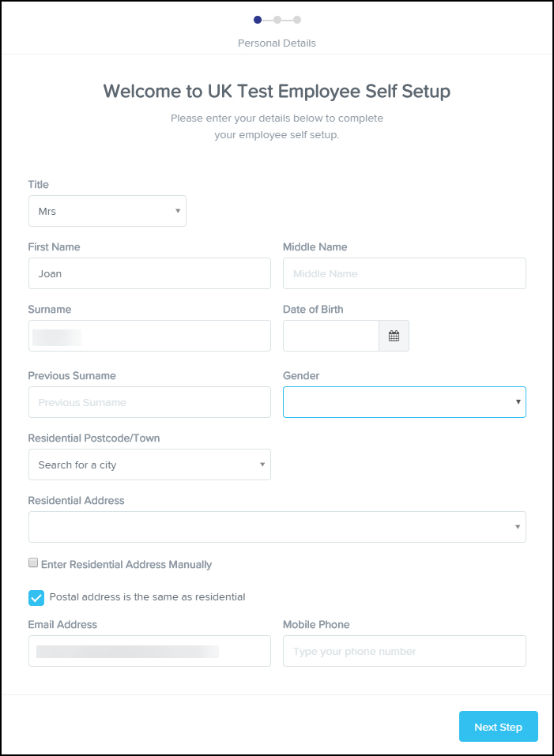Click the Date of Birth text box
554x756 pixels.
pyautogui.click(x=331, y=336)
